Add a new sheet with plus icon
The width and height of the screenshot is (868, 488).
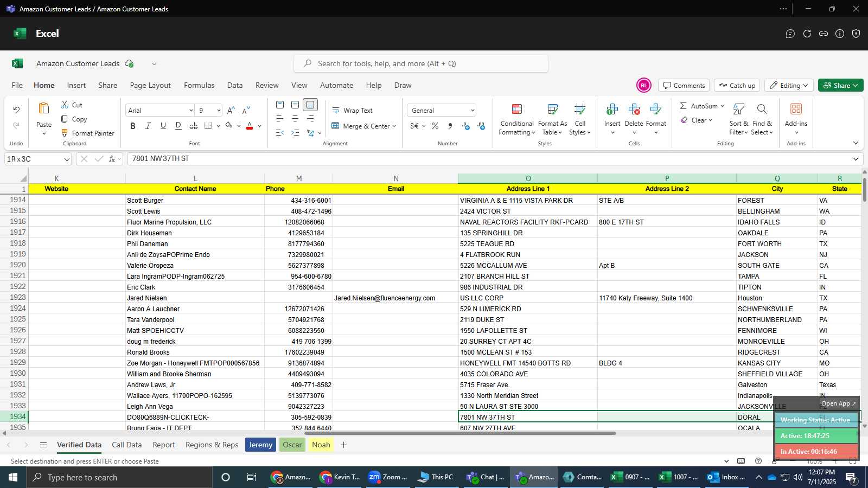click(x=343, y=445)
